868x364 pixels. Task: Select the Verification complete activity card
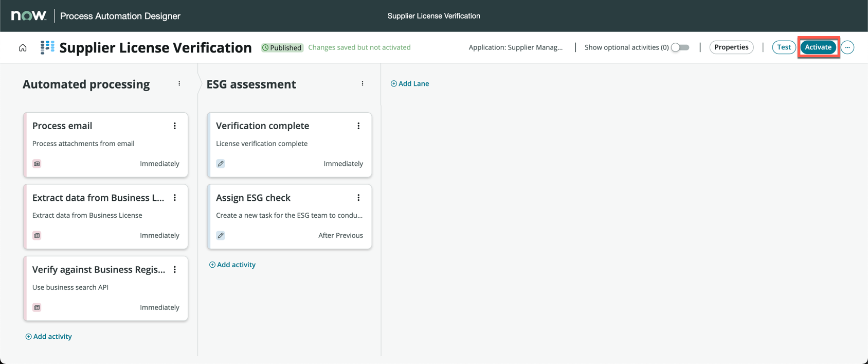[289, 145]
